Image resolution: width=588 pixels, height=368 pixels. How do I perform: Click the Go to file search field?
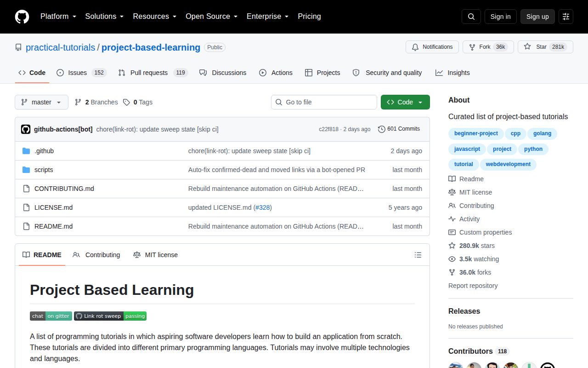point(324,102)
